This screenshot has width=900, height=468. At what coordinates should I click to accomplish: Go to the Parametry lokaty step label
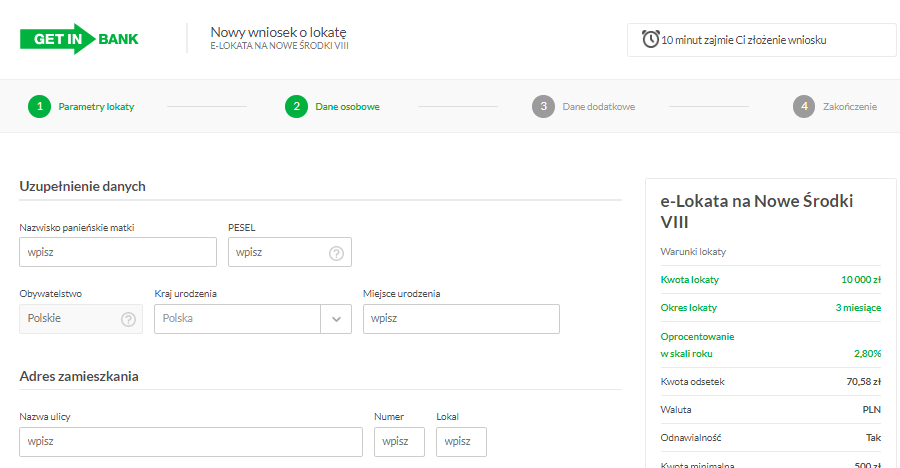96,107
